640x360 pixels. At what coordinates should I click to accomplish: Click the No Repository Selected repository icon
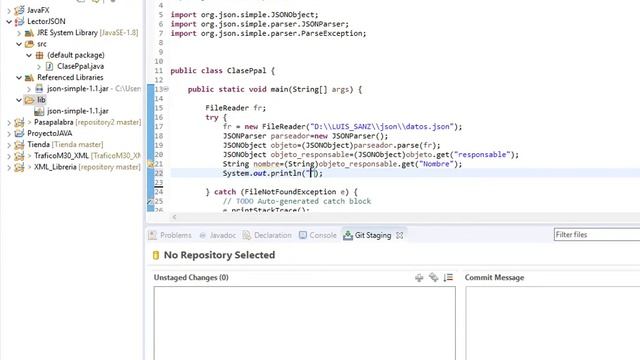coord(156,255)
